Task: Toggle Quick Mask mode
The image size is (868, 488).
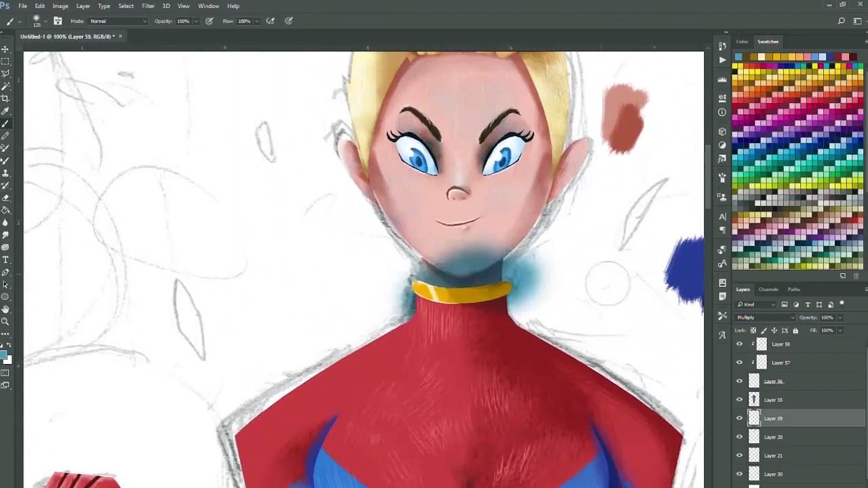Action: click(5, 373)
